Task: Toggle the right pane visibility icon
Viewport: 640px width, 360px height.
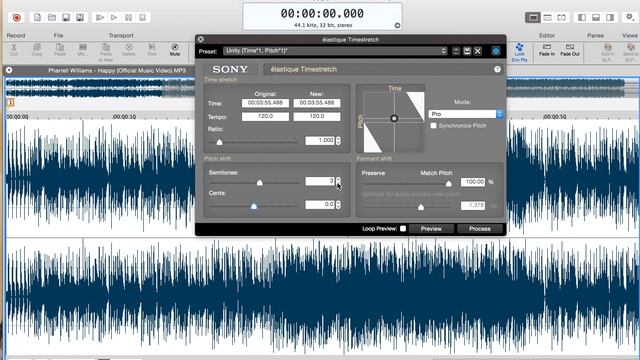Action: pos(610,18)
